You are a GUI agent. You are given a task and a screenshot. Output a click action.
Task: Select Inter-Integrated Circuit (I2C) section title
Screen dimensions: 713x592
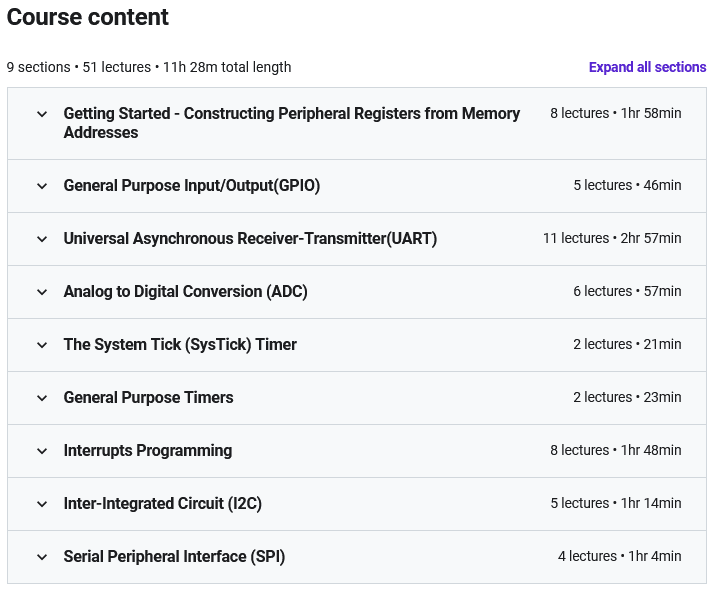coord(163,503)
